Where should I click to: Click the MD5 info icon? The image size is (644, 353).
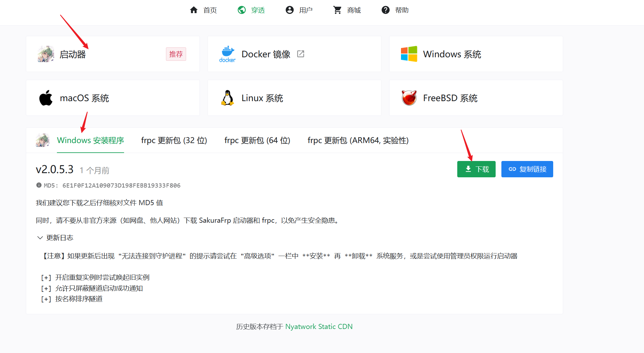click(39, 185)
